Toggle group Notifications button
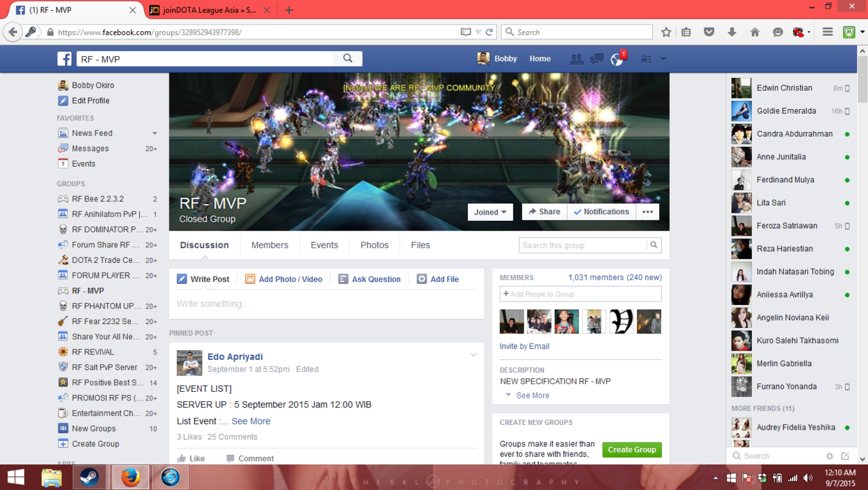Image resolution: width=868 pixels, height=490 pixels. 601,212
